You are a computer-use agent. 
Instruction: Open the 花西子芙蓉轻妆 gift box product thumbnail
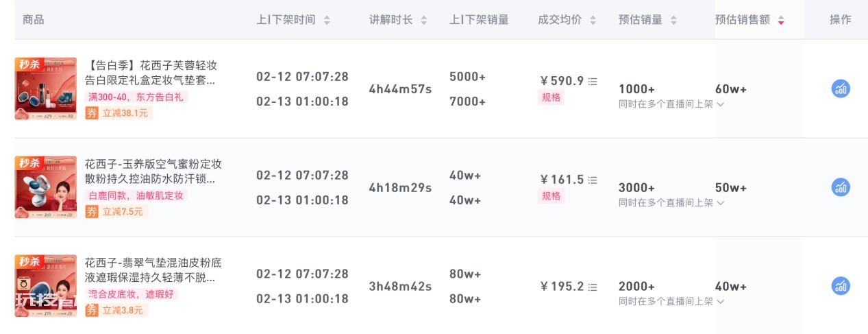click(46, 88)
